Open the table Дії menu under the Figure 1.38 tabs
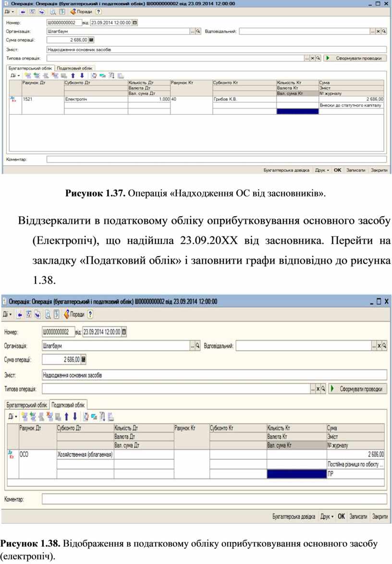This screenshot has width=392, height=564. coord(12,417)
